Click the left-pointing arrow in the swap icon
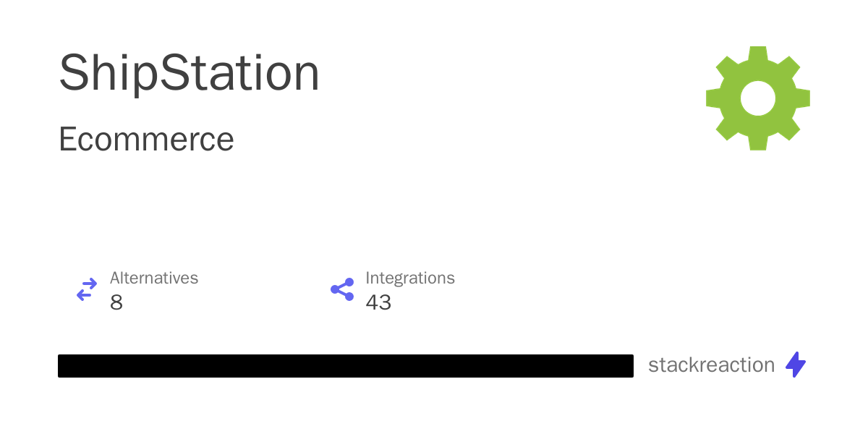Screen dimensions: 868x434 (84, 295)
